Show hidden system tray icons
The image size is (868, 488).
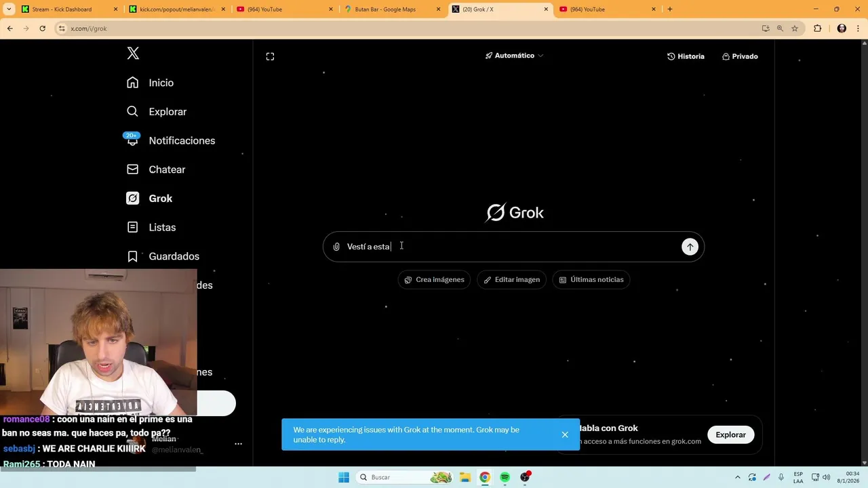point(738,477)
